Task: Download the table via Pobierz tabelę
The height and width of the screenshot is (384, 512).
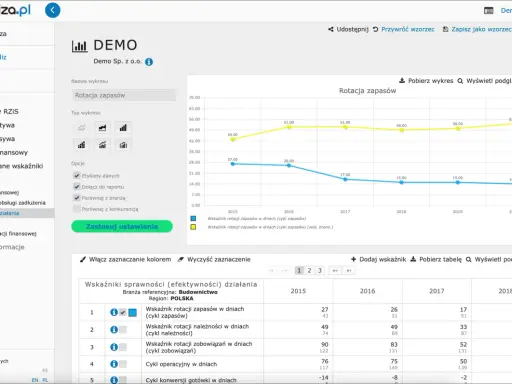Action: click(x=436, y=259)
